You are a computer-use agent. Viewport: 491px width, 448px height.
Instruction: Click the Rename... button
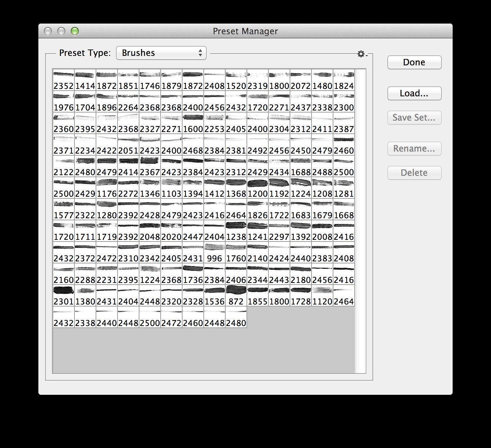click(x=414, y=149)
